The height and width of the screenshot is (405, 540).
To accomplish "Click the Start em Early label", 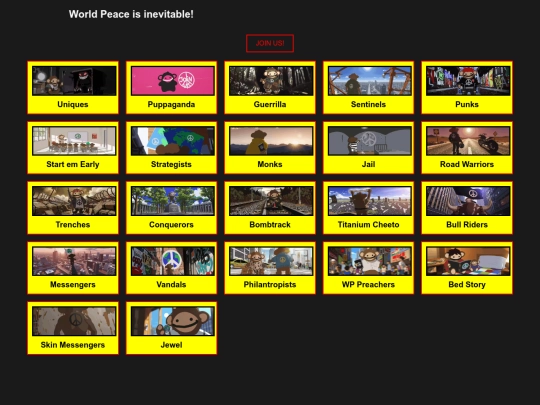I will tap(73, 164).
